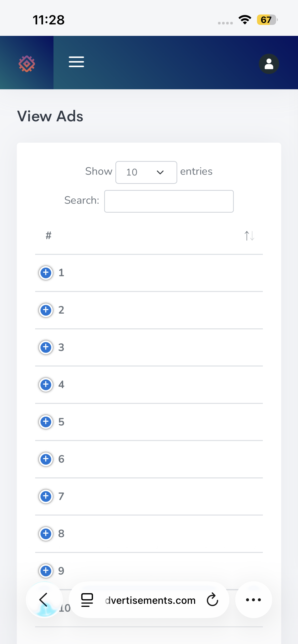Screen dimensions: 298x644
Task: Open the page settings icon beside the URL
Action: pos(87,600)
